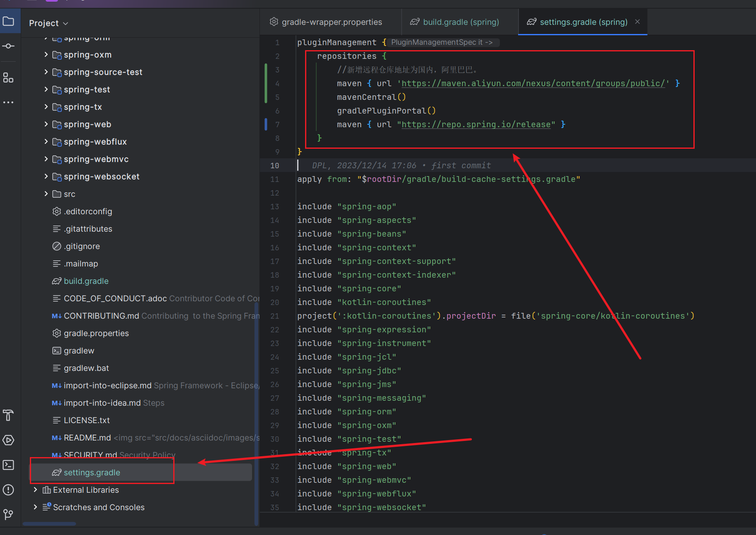
Task: Expand the spring-test module
Action: [46, 89]
